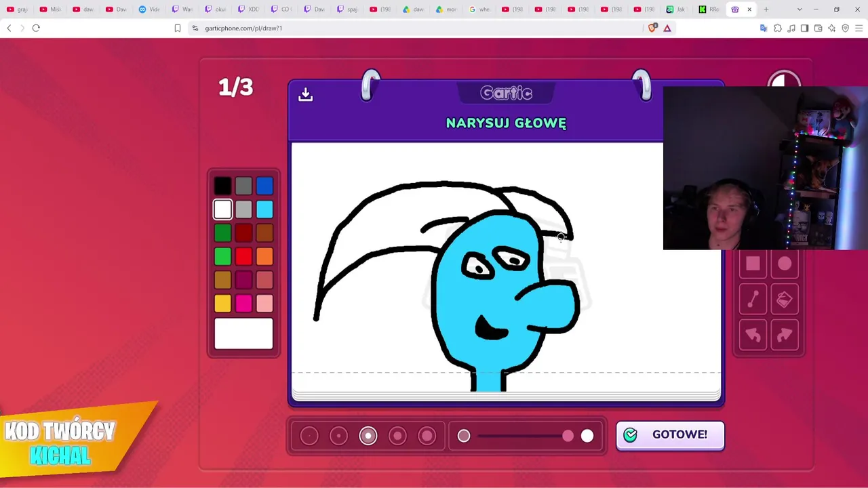Switch to the 'Vide' tab
Viewport: 868px width, 488px height.
(x=151, y=9)
